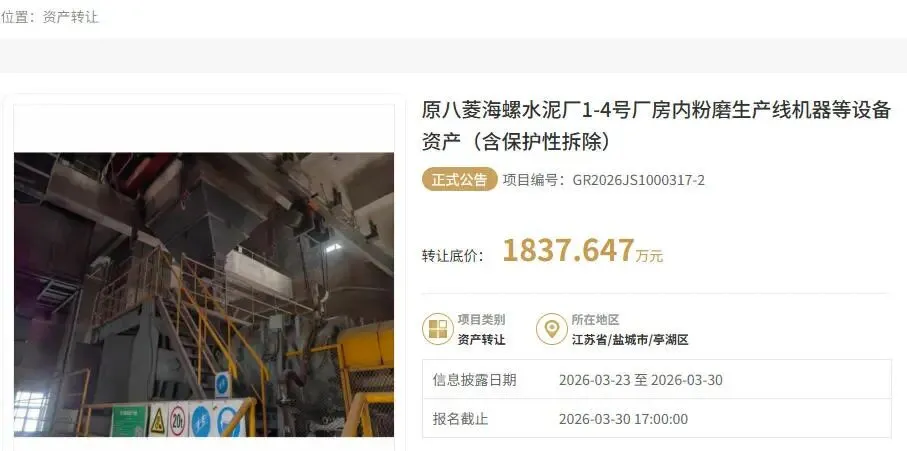Click the 江苏省/盐城市/亭湖区 region text
Viewport: 907px width, 451px height.
coord(630,339)
